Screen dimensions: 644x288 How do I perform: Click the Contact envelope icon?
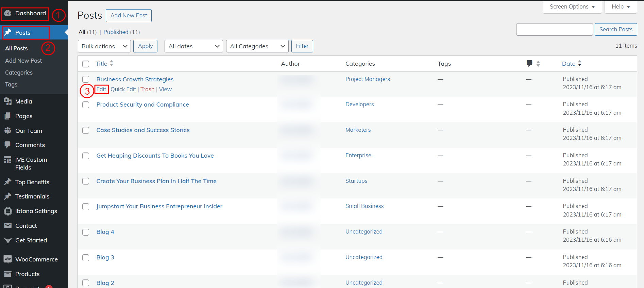8,226
